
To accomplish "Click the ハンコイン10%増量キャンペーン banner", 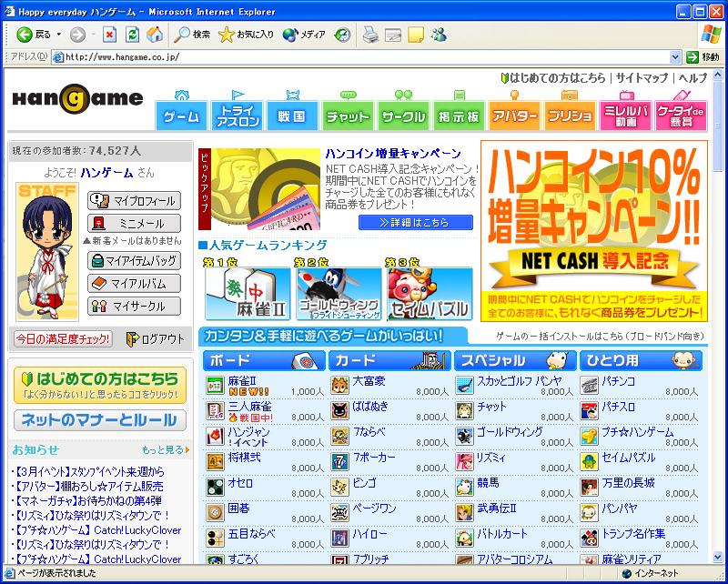I will click(x=594, y=231).
